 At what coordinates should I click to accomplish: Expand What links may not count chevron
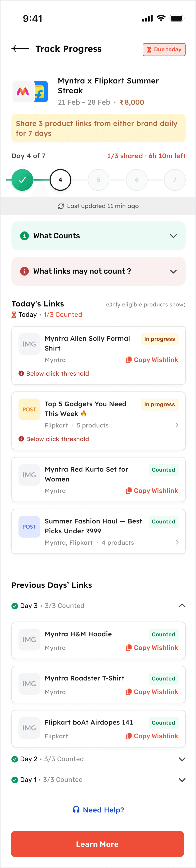pos(173,271)
